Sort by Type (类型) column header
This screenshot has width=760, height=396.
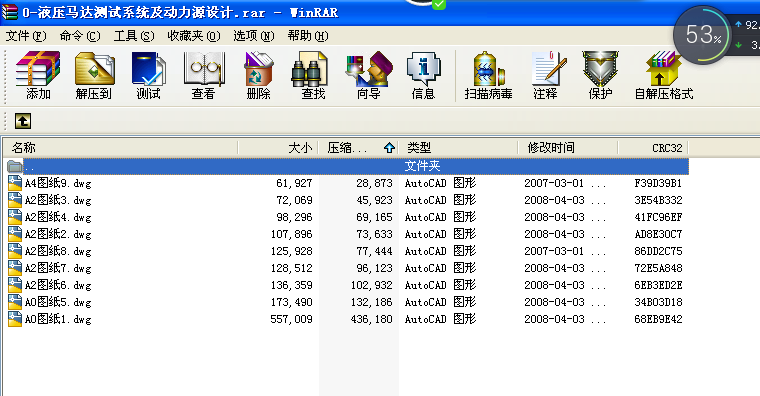pyautogui.click(x=458, y=147)
